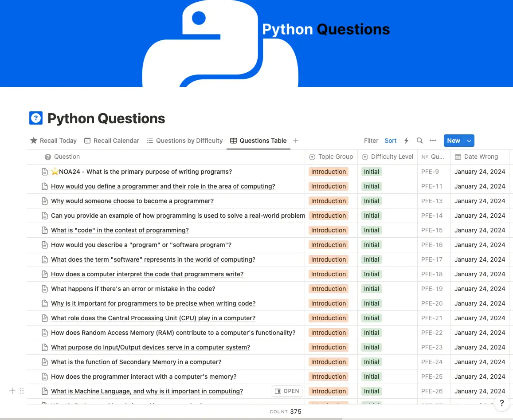Click the star icon beside Recall Today
The width and height of the screenshot is (513, 420).
point(34,141)
